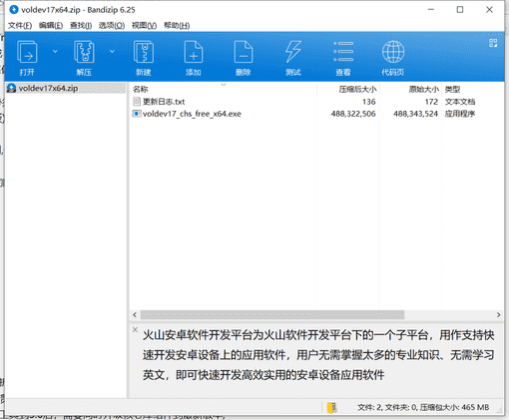Click the exe icon of voldev17_chs_free_x64.exe
This screenshot has height=420, width=509.
tap(137, 114)
